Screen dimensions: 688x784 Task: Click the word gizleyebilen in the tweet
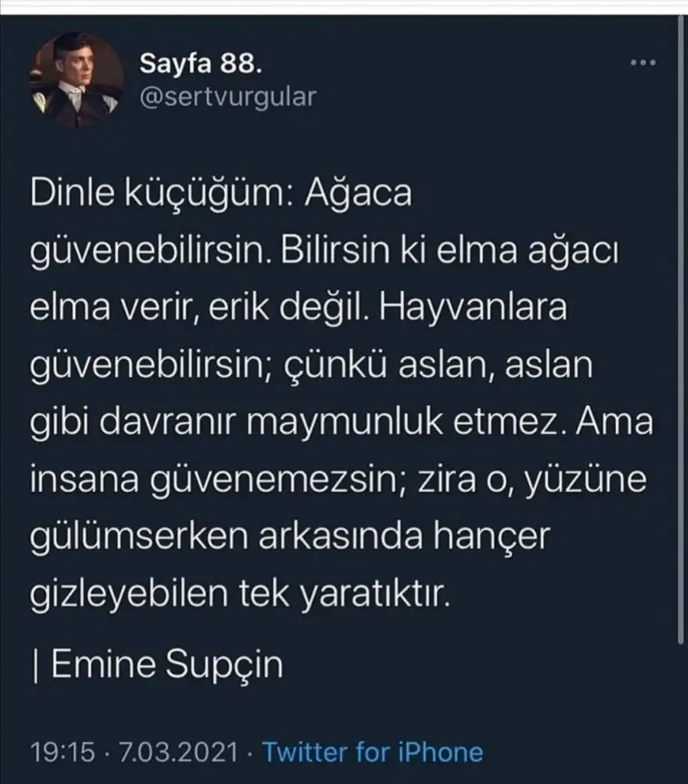click(130, 594)
